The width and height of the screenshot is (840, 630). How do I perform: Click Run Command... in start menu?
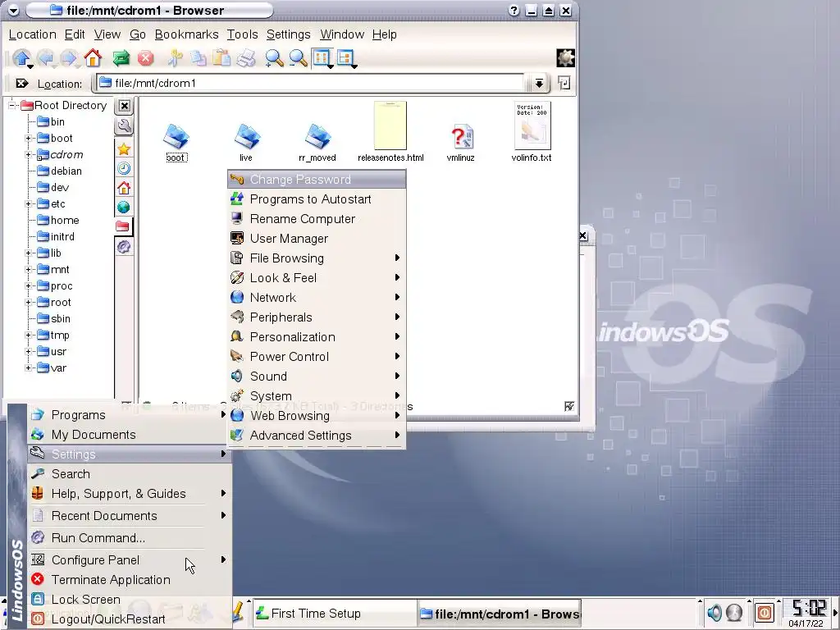[x=129, y=538]
